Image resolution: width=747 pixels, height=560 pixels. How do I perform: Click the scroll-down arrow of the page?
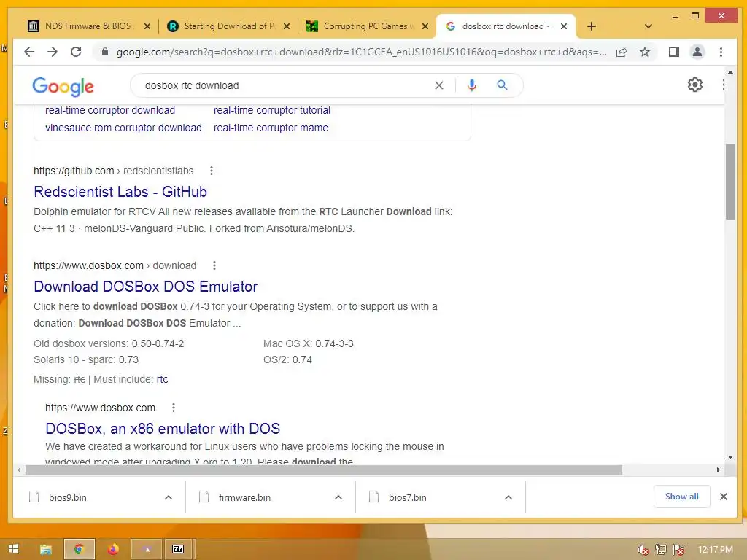730,457
